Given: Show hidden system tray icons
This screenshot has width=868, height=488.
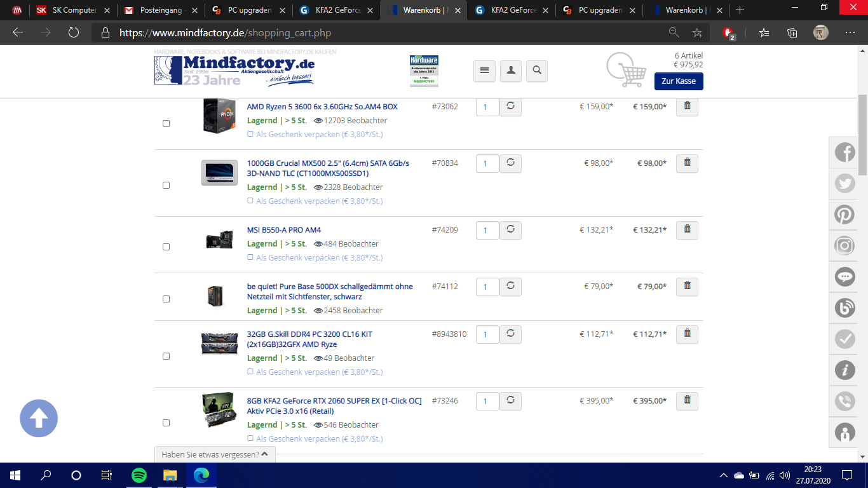Looking at the screenshot, I should (723, 475).
